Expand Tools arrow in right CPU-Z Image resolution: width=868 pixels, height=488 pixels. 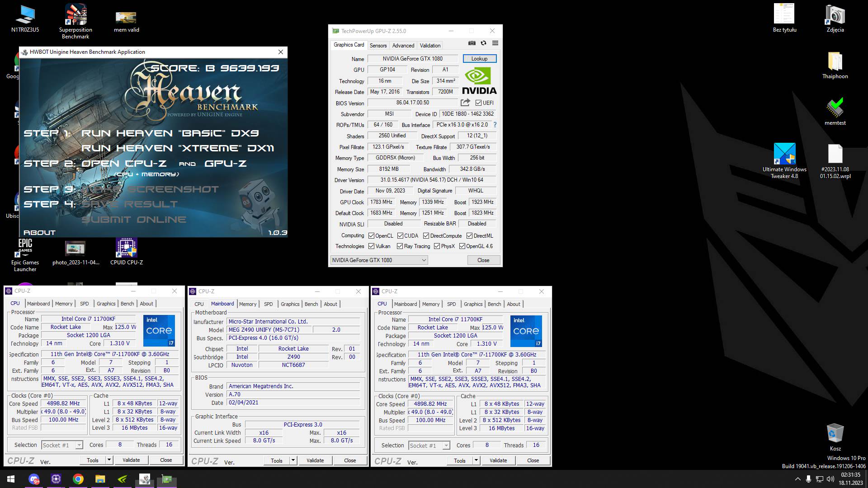pos(476,460)
